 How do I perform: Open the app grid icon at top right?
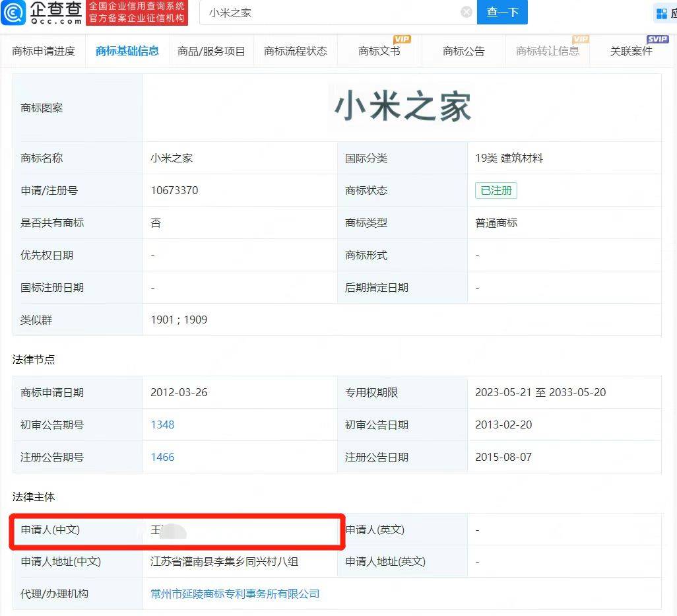pyautogui.click(x=661, y=13)
